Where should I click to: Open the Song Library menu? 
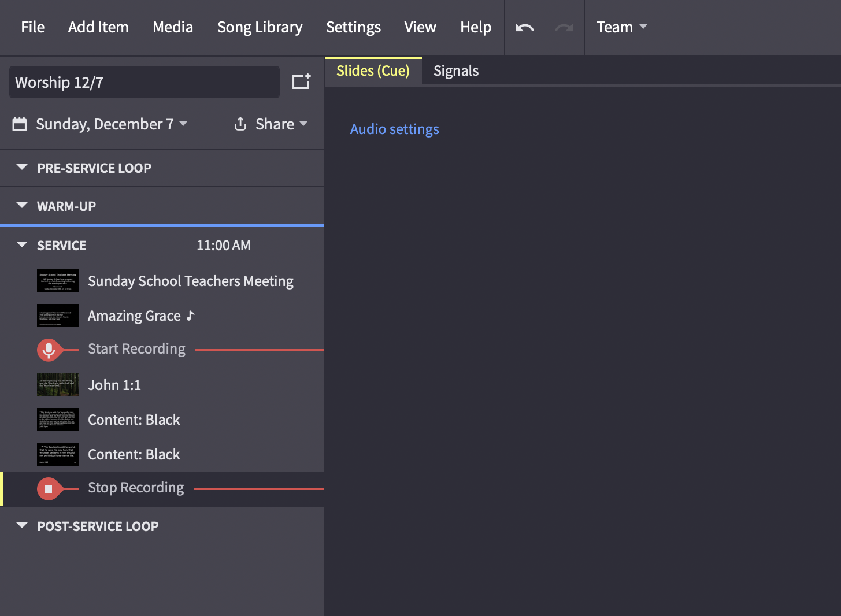coord(260,27)
